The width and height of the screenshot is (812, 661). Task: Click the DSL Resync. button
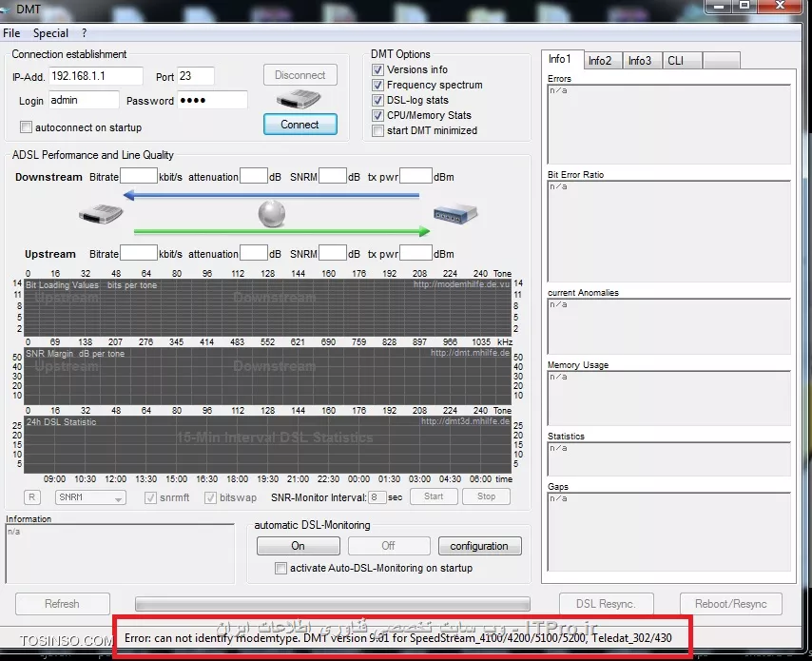tap(607, 604)
